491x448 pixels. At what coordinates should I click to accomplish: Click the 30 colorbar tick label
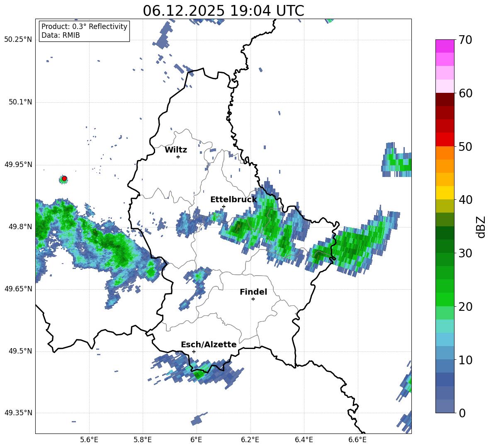(466, 253)
